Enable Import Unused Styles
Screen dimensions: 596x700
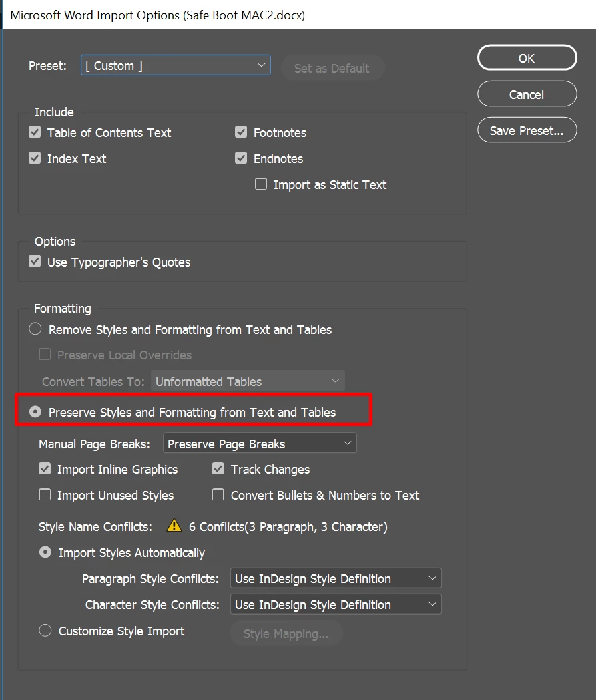[x=45, y=495]
